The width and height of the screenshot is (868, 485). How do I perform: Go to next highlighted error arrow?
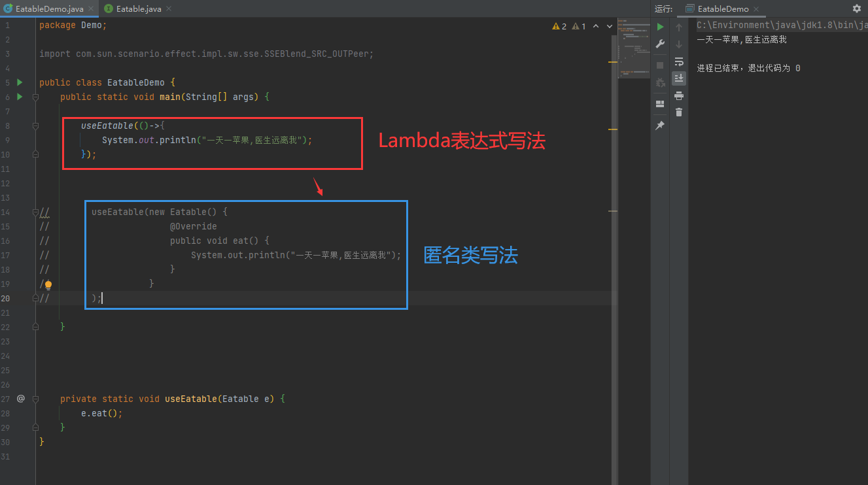(x=610, y=26)
